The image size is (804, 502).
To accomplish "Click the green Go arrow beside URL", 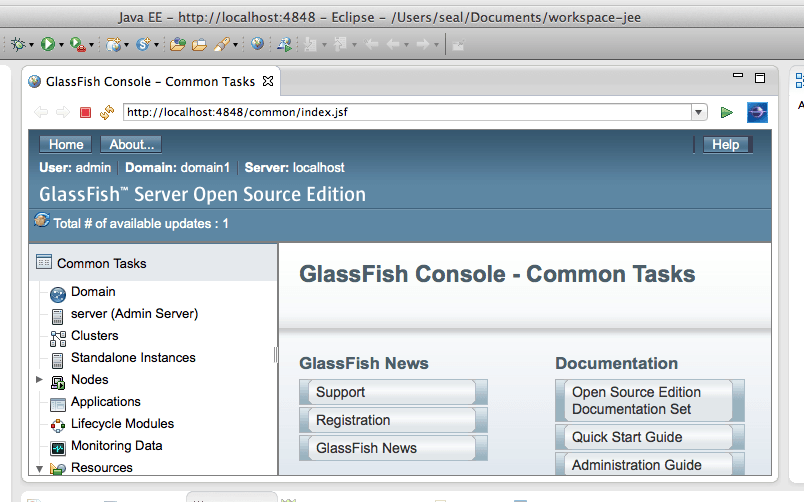I will 727,113.
